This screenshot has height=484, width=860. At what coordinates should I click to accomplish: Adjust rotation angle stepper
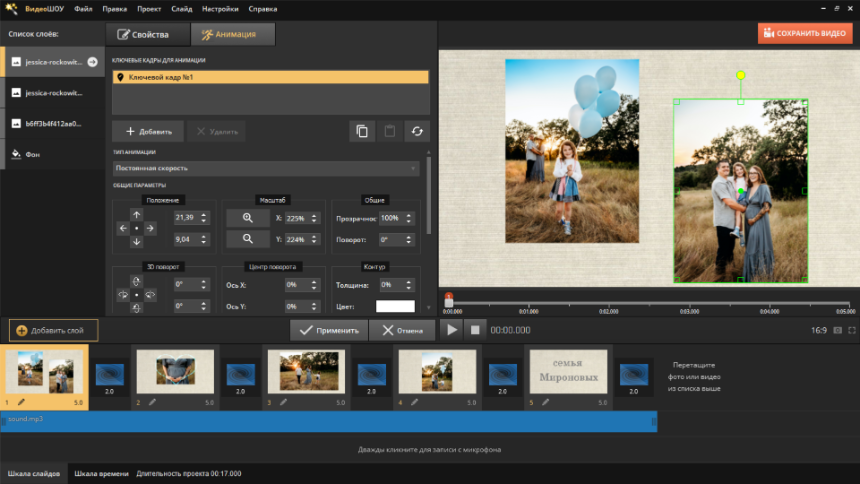tap(409, 240)
